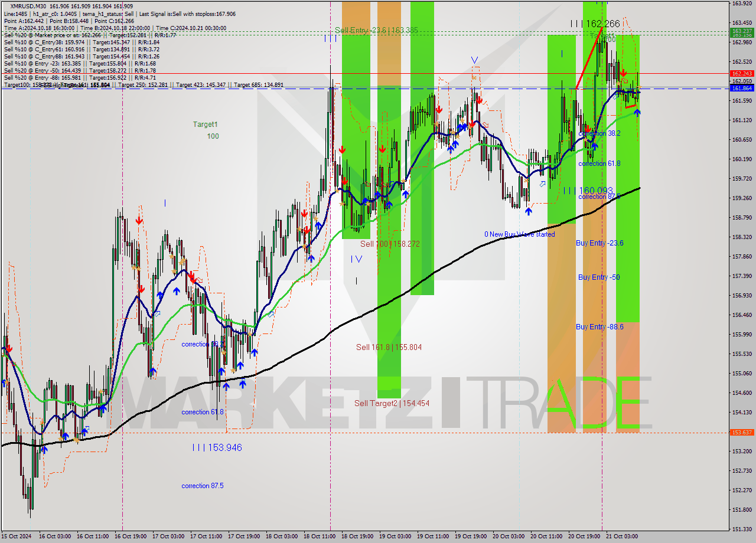
Task: Click the 'Sell 161.8 | 155.804' label
Action: pos(389,348)
